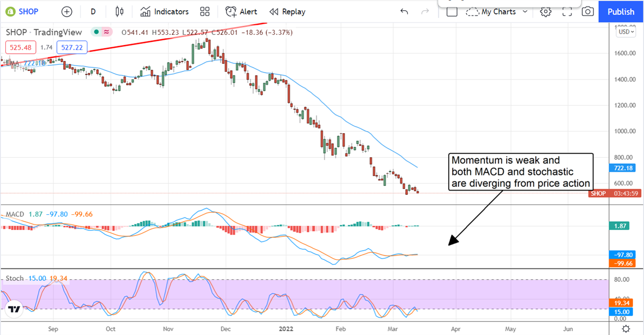Screen dimensions: 644x335
Task: Click the 15.00 Stoch axis label
Action: [x=621, y=312]
